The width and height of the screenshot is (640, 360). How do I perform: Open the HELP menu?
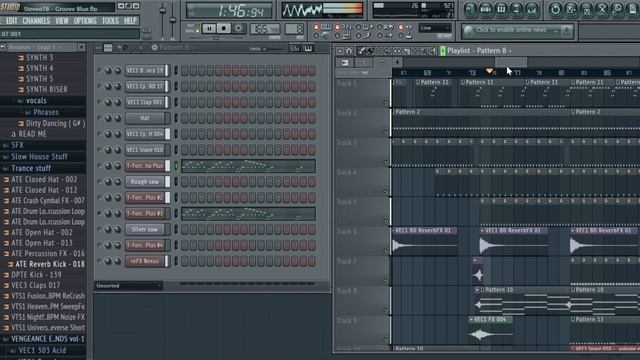130,21
